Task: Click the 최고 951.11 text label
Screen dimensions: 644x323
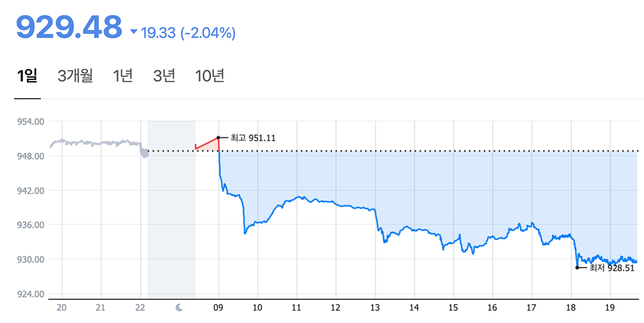Action: (253, 138)
